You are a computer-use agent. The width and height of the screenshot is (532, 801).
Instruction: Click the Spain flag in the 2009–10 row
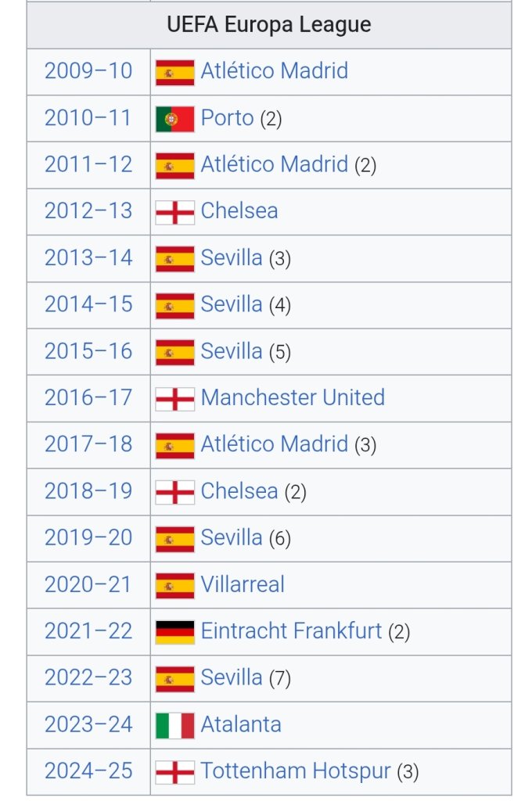coord(174,72)
